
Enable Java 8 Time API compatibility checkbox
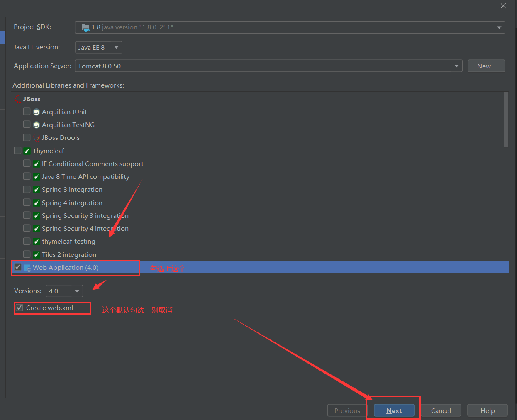click(27, 176)
